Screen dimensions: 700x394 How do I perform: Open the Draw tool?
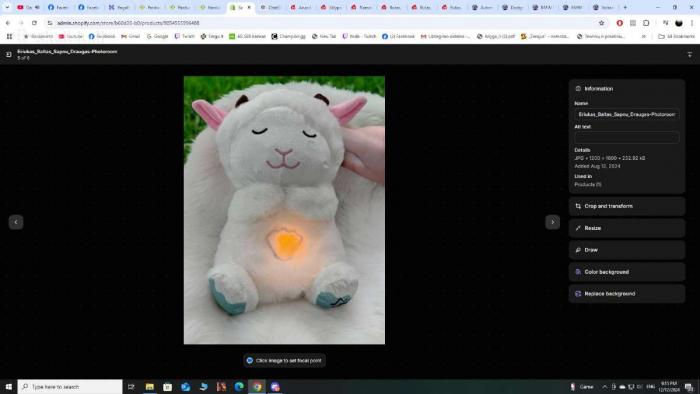click(627, 250)
